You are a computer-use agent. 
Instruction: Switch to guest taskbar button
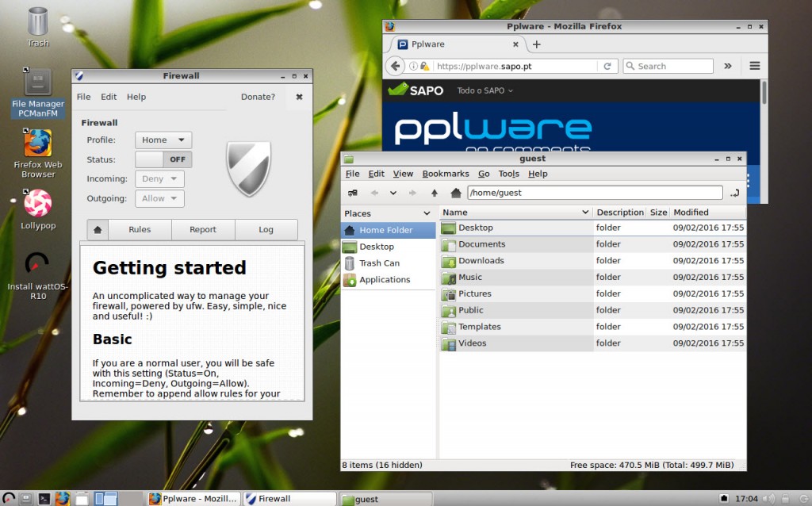pos(386,500)
